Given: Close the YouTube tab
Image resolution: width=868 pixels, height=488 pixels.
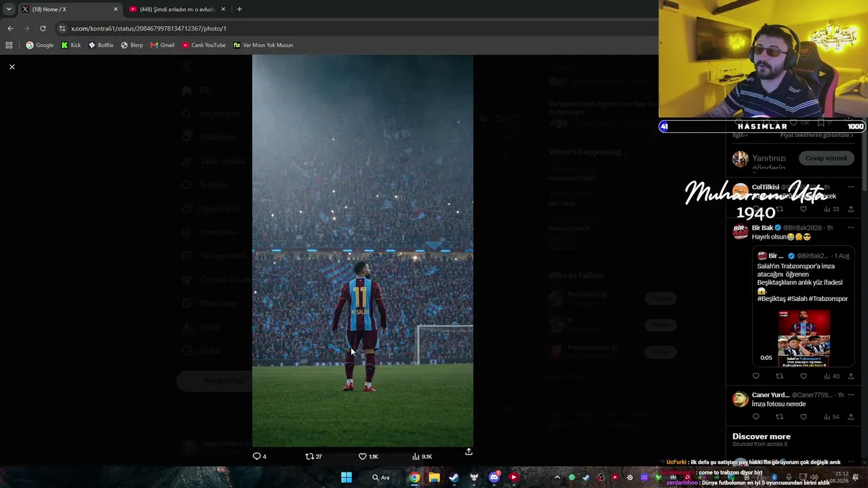Looking at the screenshot, I should coord(223,9).
